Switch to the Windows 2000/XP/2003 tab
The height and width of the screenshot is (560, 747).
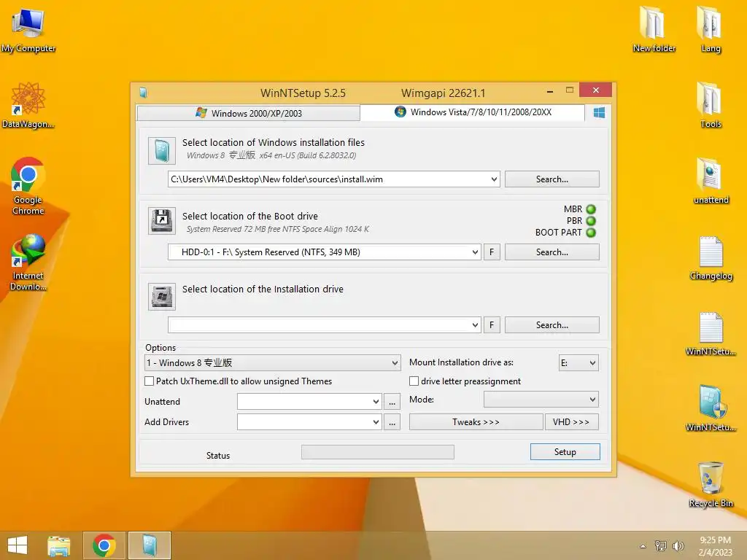(248, 113)
